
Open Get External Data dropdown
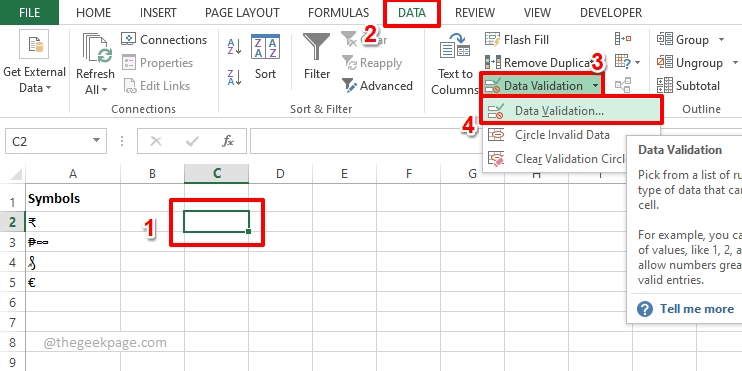34,62
